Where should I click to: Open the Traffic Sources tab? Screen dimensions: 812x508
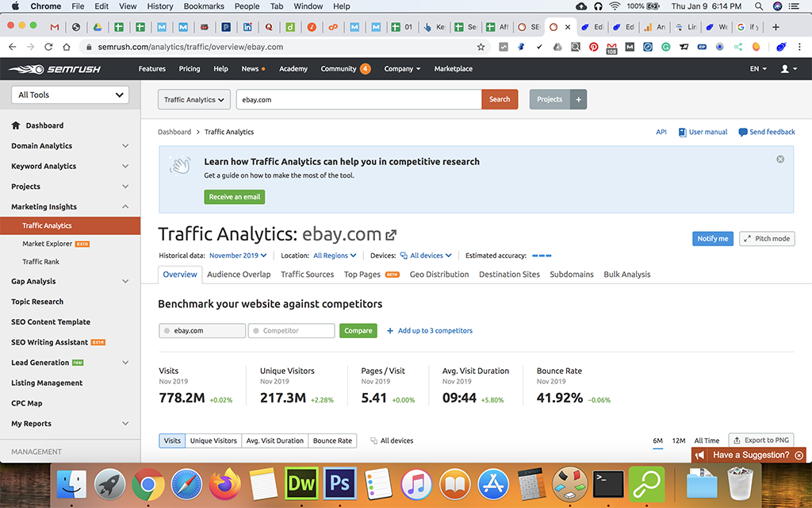pyautogui.click(x=307, y=274)
